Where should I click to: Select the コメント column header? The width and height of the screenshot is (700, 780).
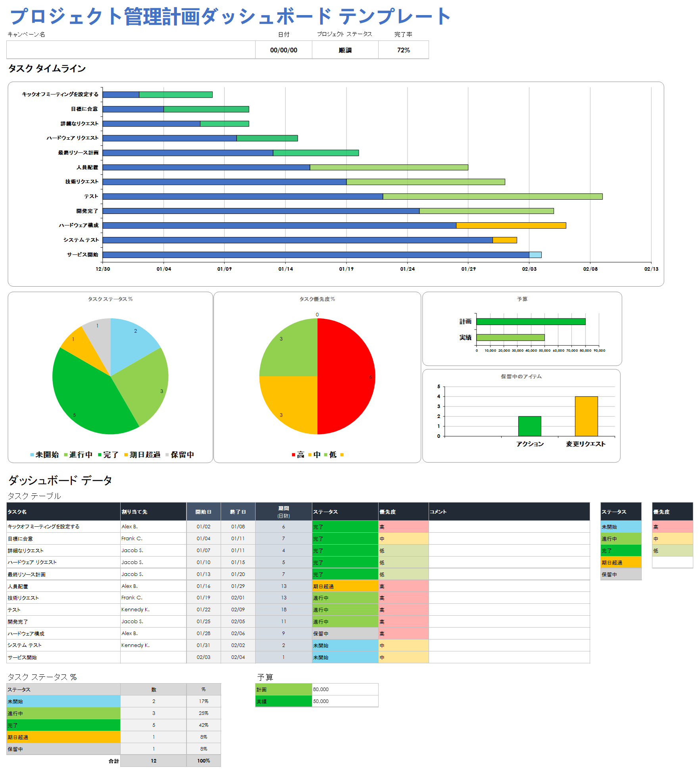click(x=509, y=512)
